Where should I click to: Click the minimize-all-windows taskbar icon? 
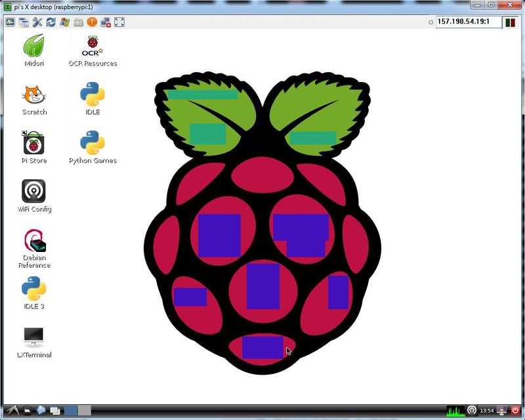tap(55, 411)
